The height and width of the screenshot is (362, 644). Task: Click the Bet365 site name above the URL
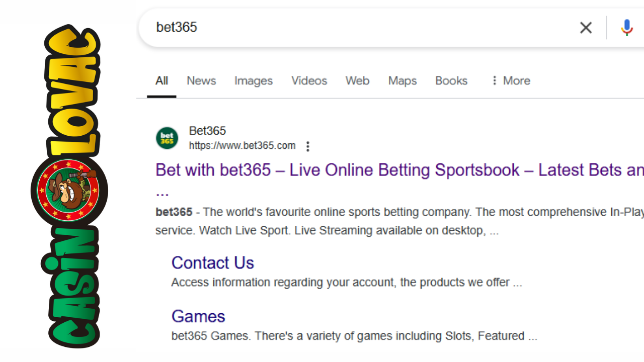click(207, 131)
